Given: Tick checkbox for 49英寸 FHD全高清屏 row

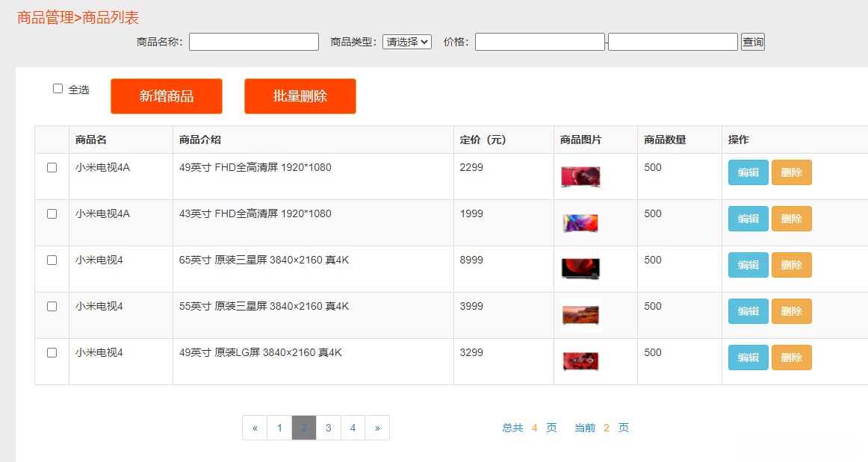Looking at the screenshot, I should [52, 168].
